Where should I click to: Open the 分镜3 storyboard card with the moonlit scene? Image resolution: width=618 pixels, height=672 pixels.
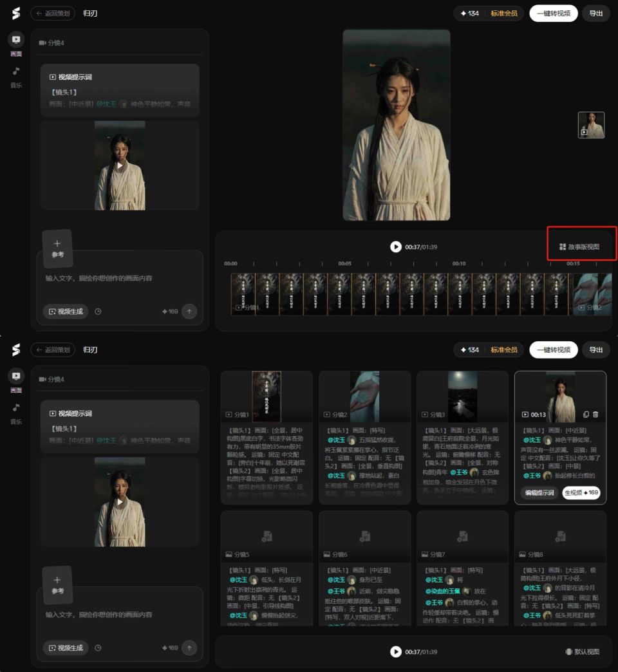pos(462,438)
